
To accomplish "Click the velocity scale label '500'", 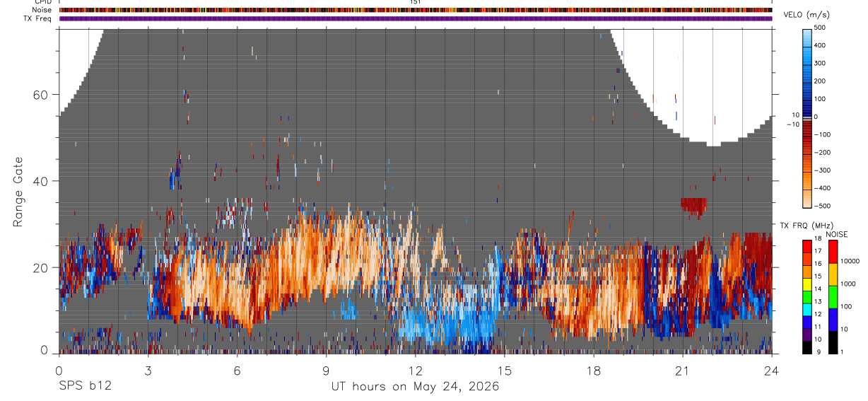I will click(x=820, y=28).
